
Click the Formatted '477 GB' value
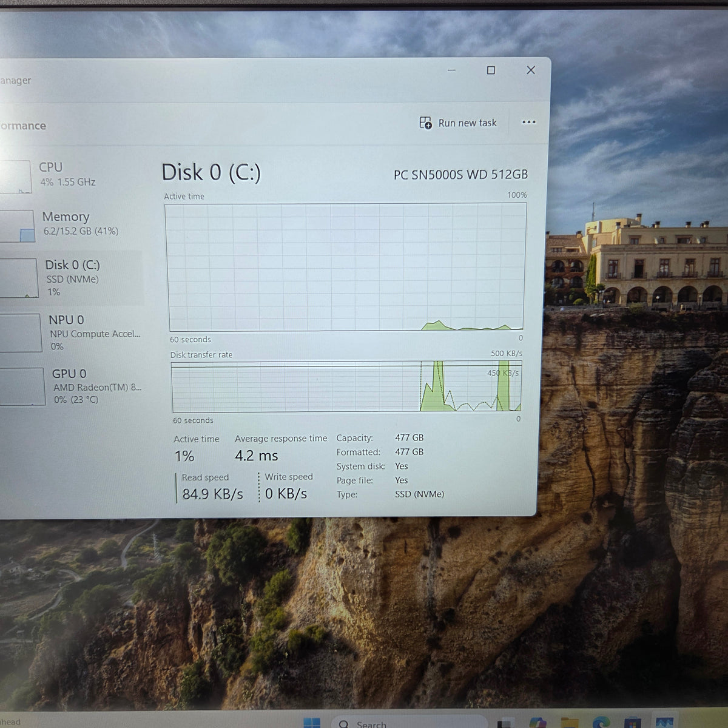tap(409, 452)
